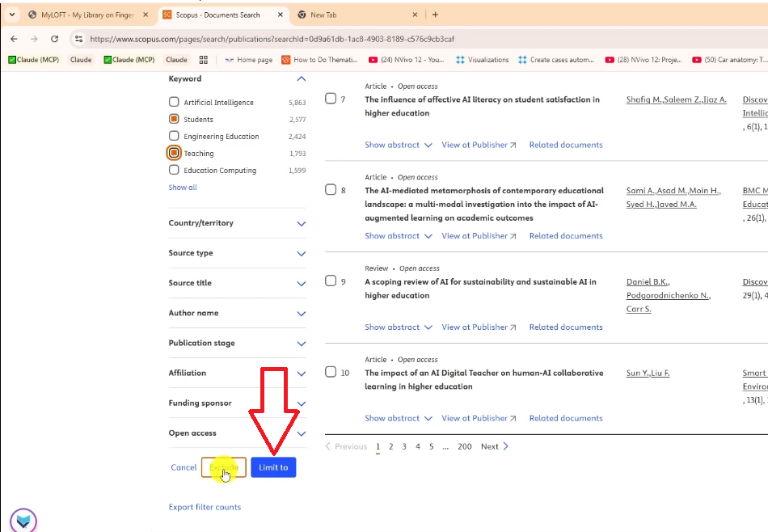Show abstract for article 10

click(399, 418)
